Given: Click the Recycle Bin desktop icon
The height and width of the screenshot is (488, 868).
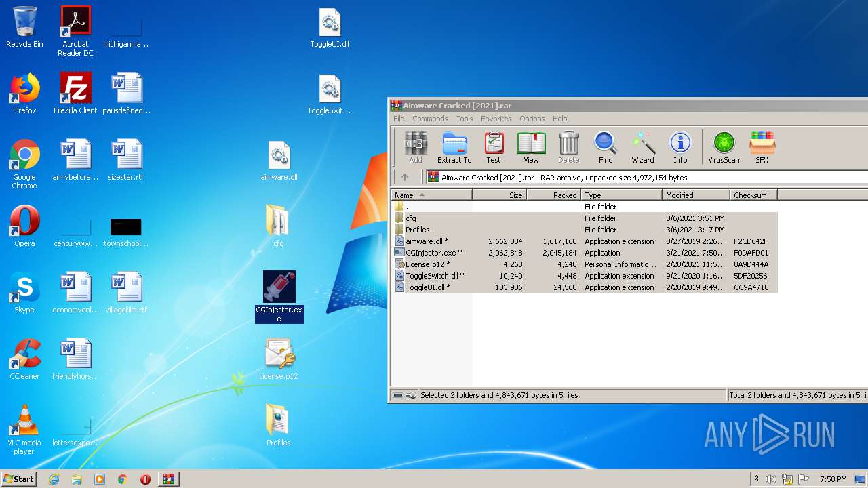Looking at the screenshot, I should pyautogui.click(x=24, y=28).
